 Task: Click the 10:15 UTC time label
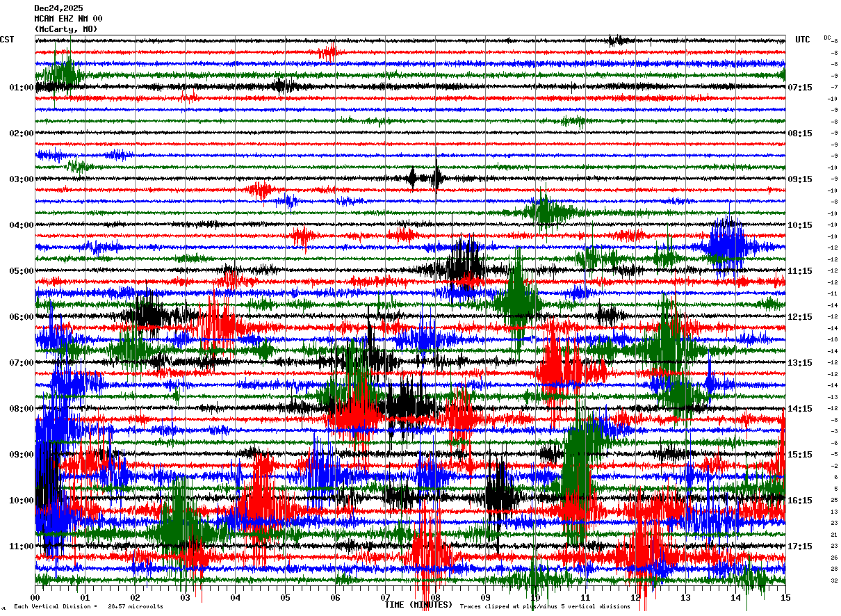(800, 225)
